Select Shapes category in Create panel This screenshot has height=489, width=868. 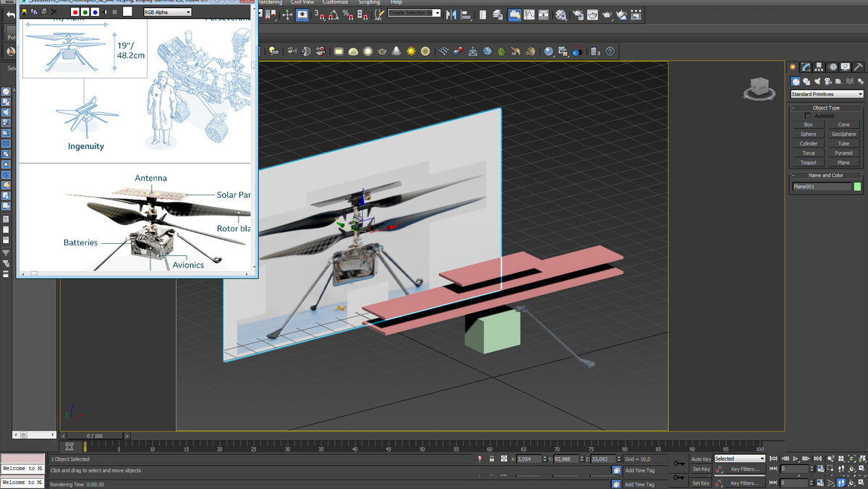click(x=807, y=82)
